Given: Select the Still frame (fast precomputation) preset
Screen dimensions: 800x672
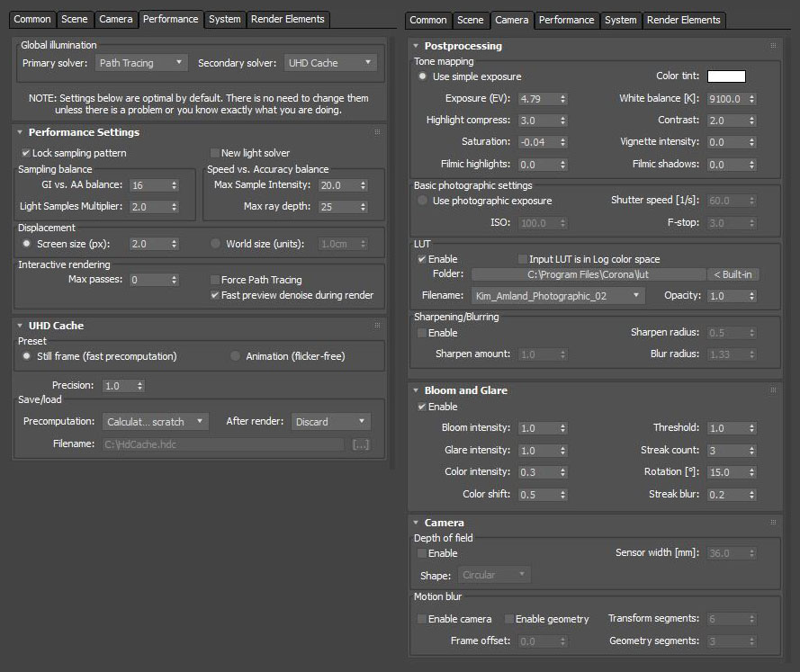Looking at the screenshot, I should click(x=26, y=356).
